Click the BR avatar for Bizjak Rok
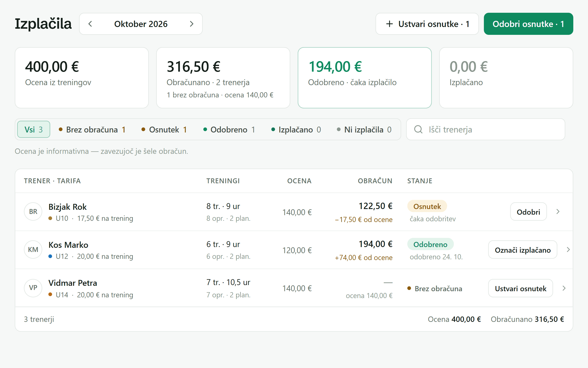This screenshot has height=368, width=588. coord(33,211)
